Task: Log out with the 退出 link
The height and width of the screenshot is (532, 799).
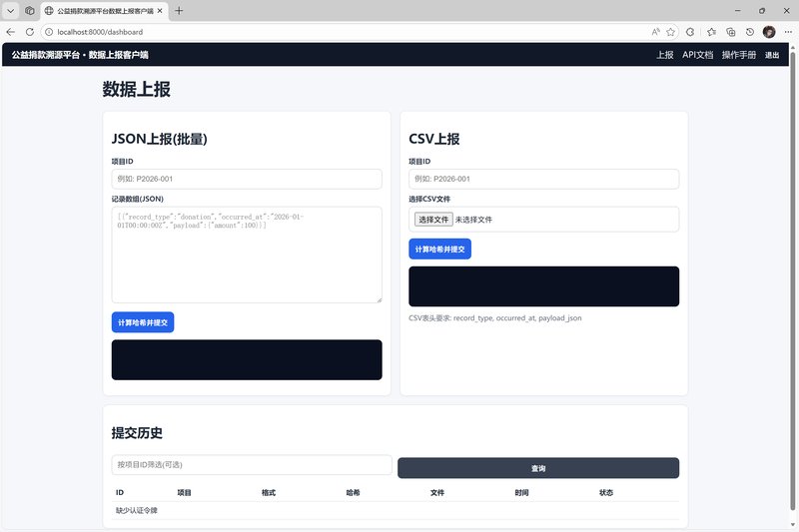Action: (x=771, y=55)
